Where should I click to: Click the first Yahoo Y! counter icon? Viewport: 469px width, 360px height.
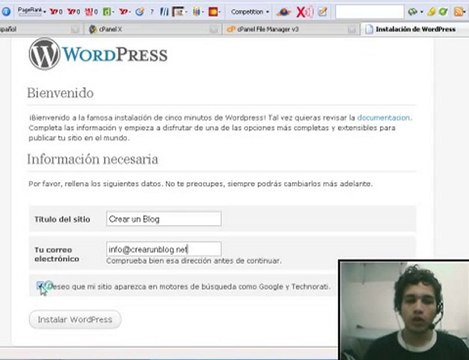point(56,12)
